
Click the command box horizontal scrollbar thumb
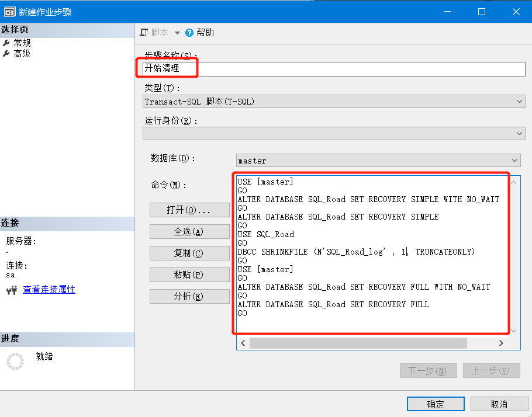tap(358, 343)
